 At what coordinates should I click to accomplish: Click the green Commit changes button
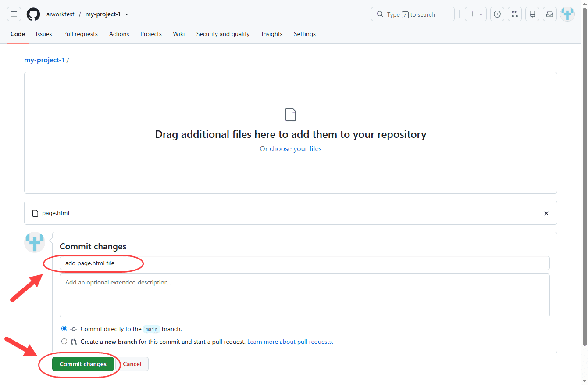83,364
